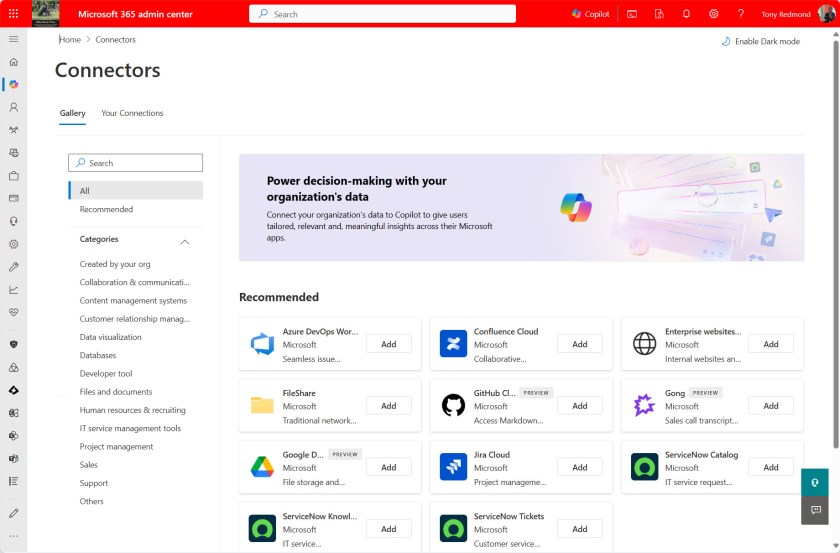Open the Copilot section in left sidebar
This screenshot has height=553, width=840.
(x=14, y=84)
